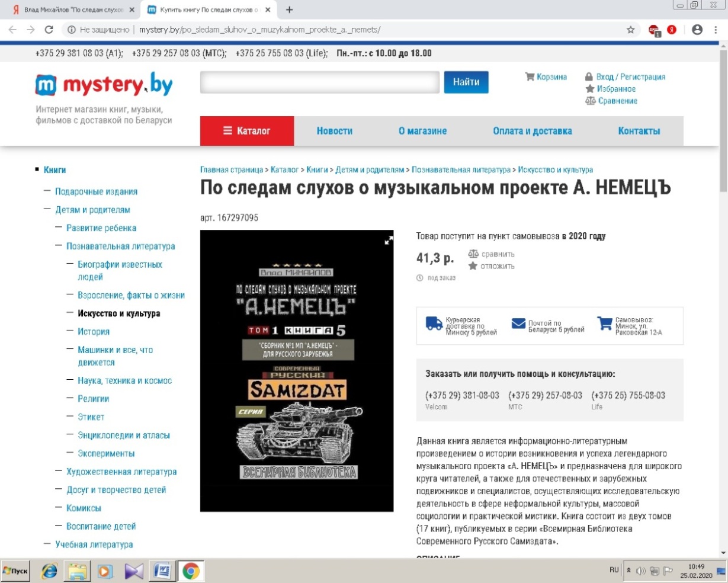Click the book cover image
Viewport: 728px width, 583px height.
tap(297, 371)
